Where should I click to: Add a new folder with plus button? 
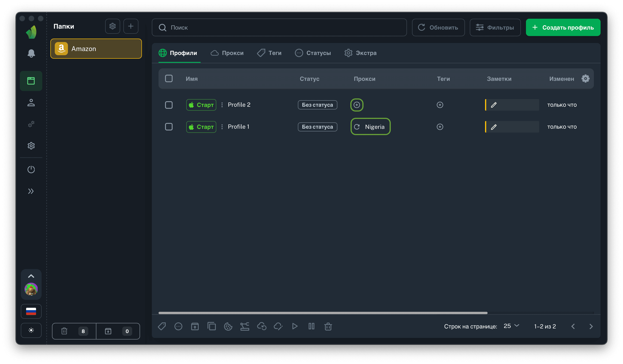131,26
